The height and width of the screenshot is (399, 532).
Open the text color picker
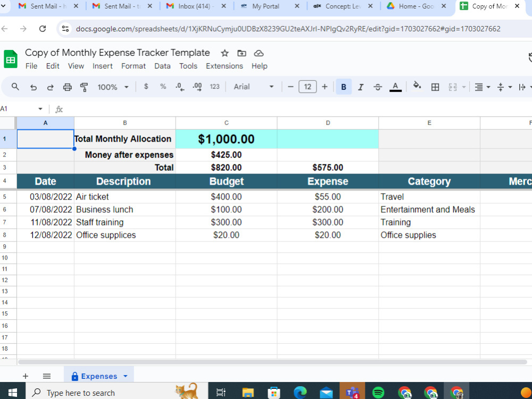395,87
